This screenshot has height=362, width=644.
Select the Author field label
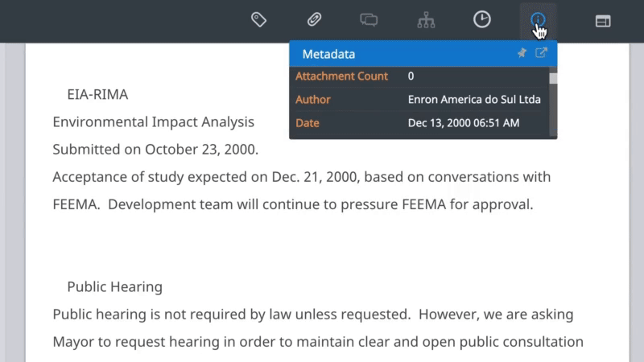click(x=312, y=99)
